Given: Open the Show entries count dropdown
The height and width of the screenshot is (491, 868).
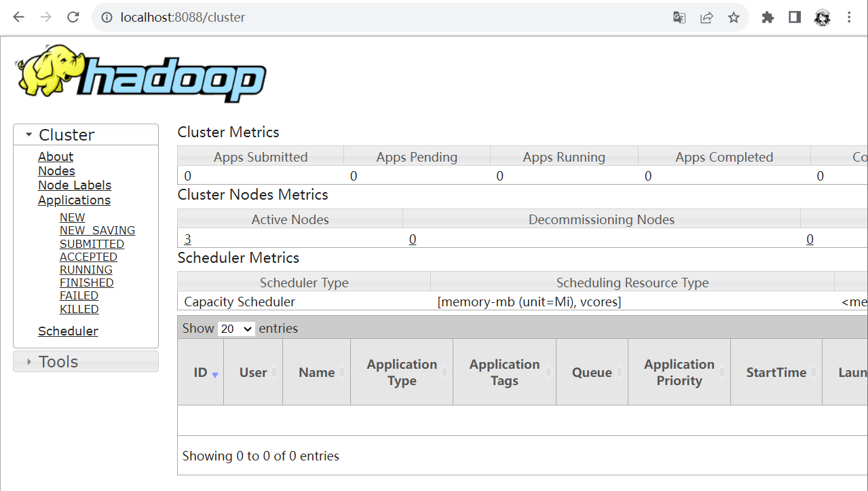Looking at the screenshot, I should [x=236, y=329].
